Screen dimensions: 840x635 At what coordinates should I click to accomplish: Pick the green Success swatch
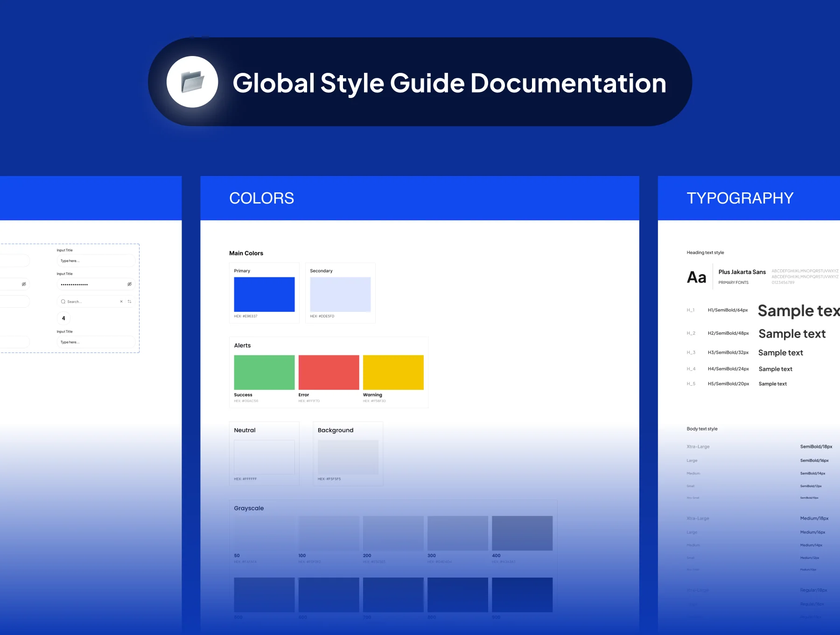(264, 372)
